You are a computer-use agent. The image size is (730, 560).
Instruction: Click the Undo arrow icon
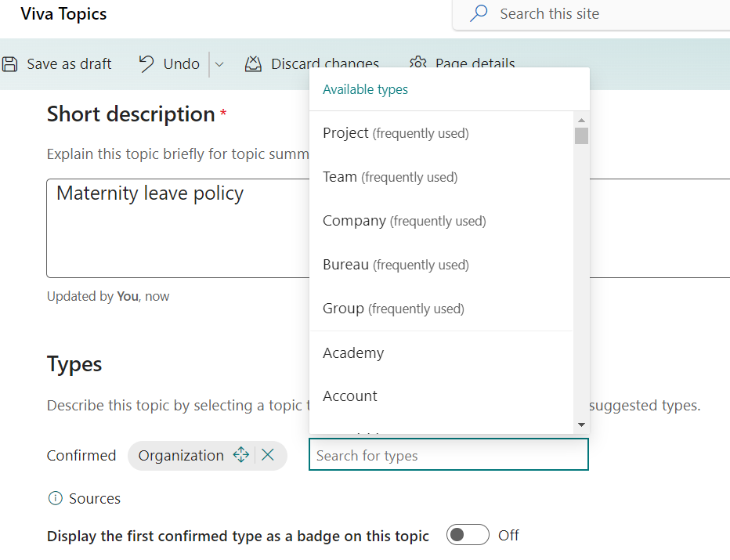146,63
